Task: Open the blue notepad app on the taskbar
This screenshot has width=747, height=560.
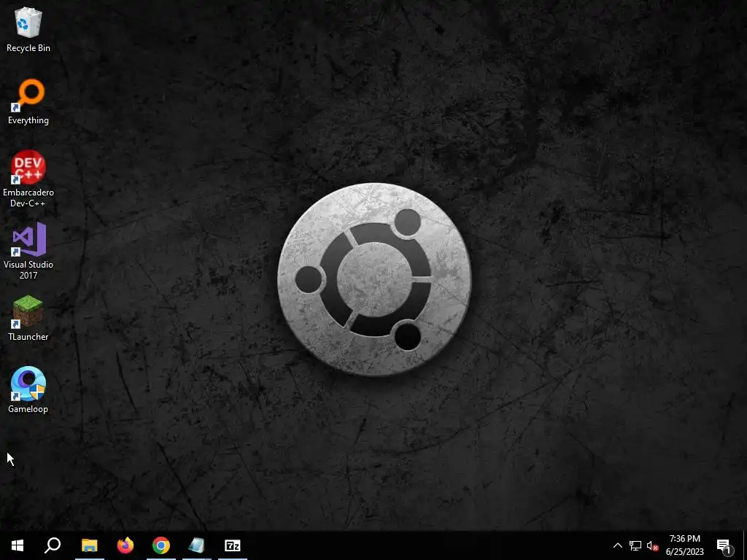Action: tap(197, 545)
